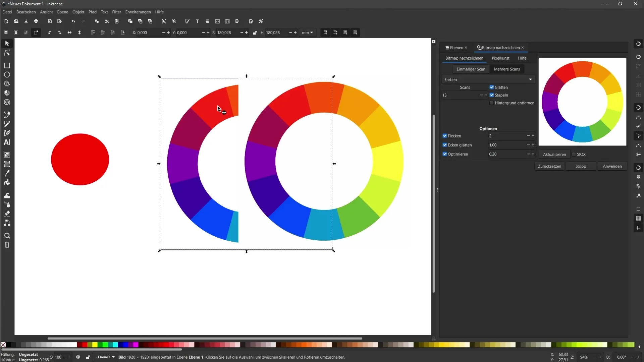This screenshot has width=644, height=362.
Task: Select the Fill/Bucket tool
Action: pyautogui.click(x=7, y=195)
